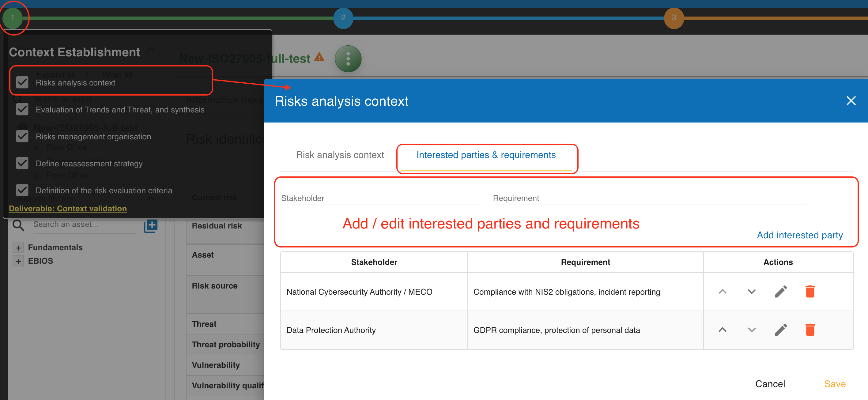Click the Threat probability row label
Viewport: 868px width, 400px height.
226,345
